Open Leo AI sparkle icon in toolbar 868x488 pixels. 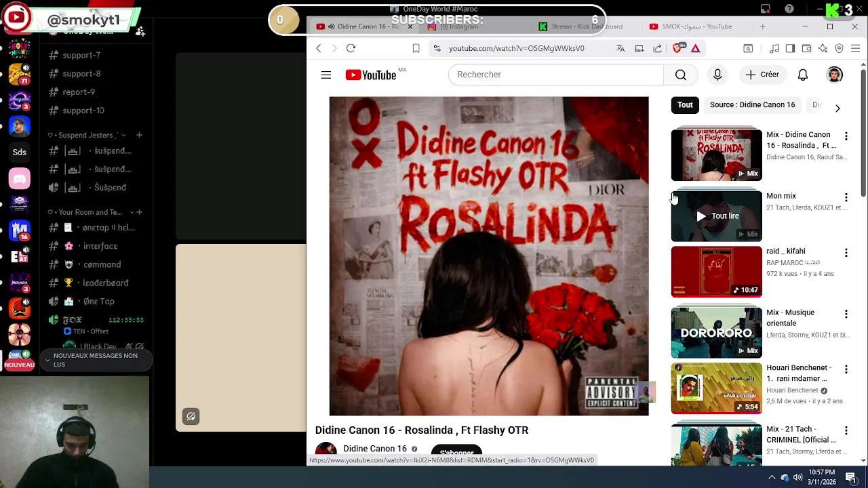[823, 48]
